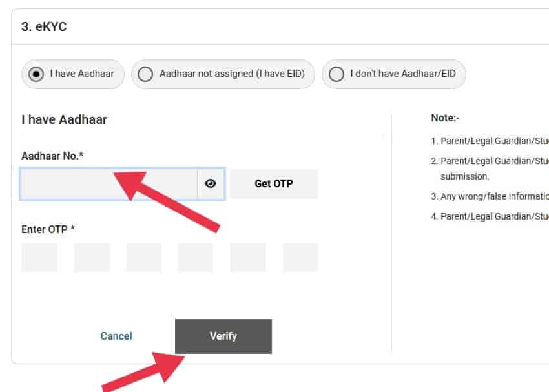Click the fourth OTP digit box
This screenshot has width=549, height=392.
click(195, 257)
